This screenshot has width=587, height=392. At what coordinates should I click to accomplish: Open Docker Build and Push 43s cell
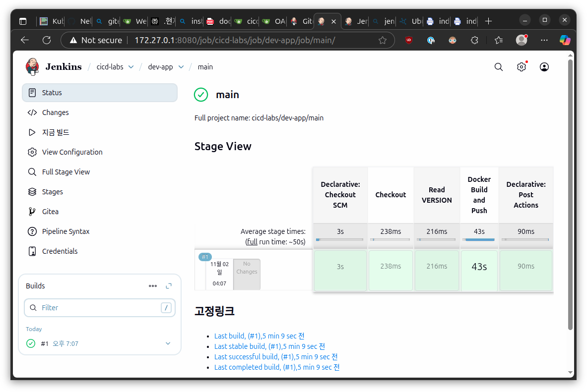tap(479, 271)
